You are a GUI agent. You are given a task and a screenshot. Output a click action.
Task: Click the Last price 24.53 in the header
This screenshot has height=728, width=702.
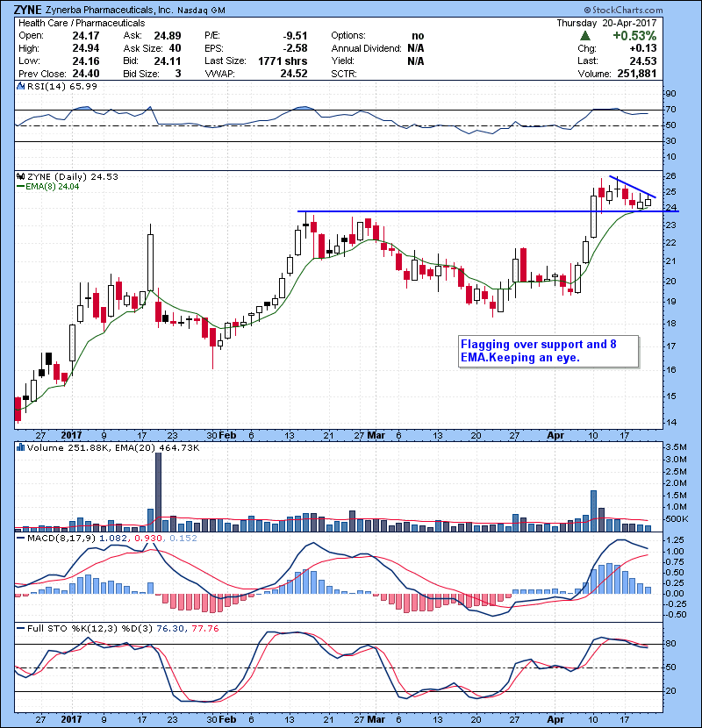(x=643, y=61)
